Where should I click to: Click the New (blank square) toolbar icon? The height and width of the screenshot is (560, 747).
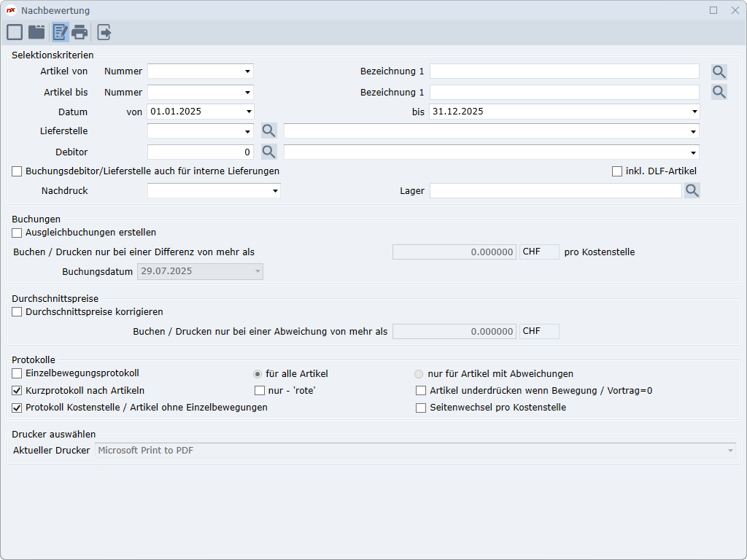(15, 32)
